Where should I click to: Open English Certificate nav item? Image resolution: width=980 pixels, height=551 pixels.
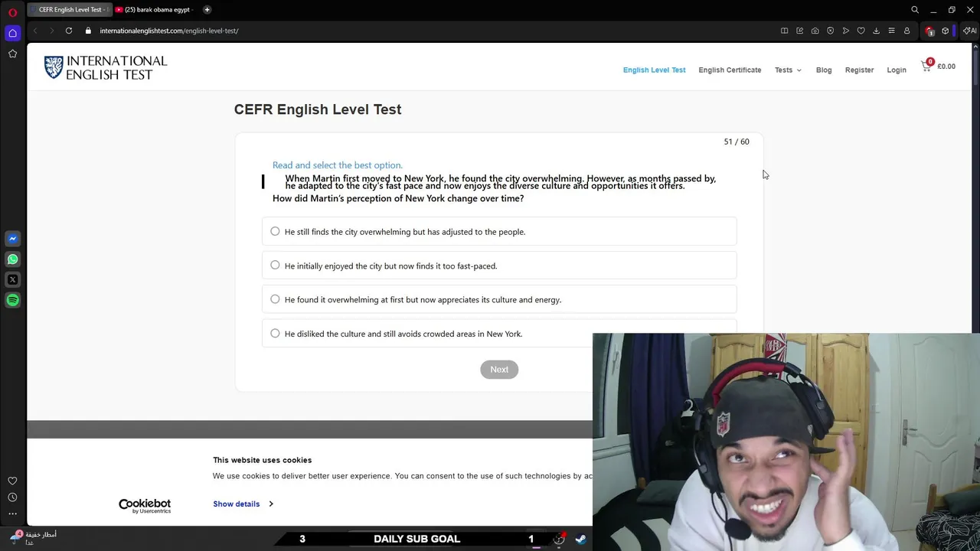730,70
